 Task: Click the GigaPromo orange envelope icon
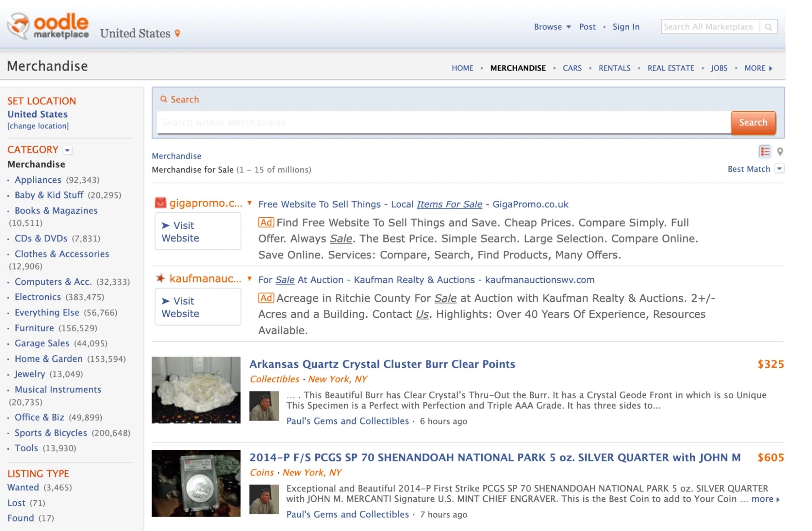click(160, 203)
